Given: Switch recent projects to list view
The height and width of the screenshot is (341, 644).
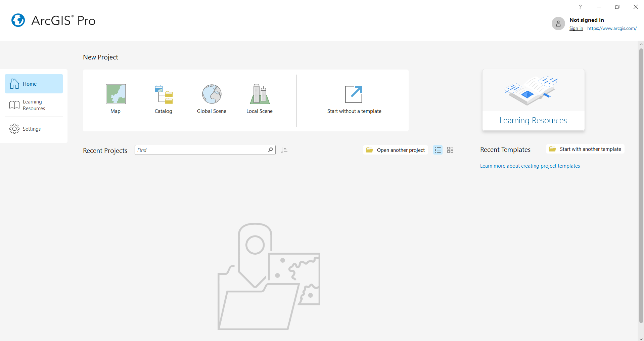Looking at the screenshot, I should 438,150.
